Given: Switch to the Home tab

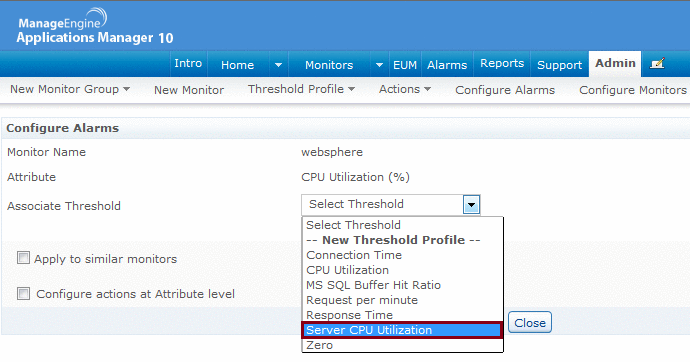Looking at the screenshot, I should tap(238, 65).
